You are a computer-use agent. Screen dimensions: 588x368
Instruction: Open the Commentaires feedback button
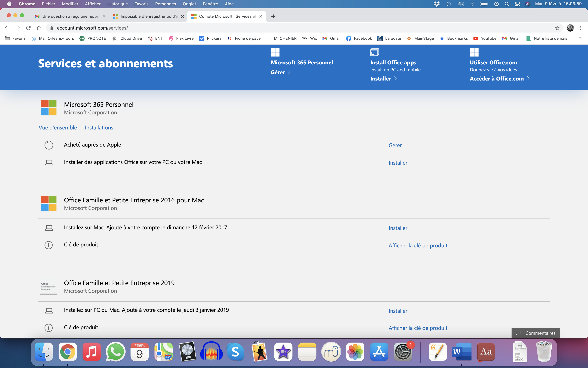tap(535, 333)
